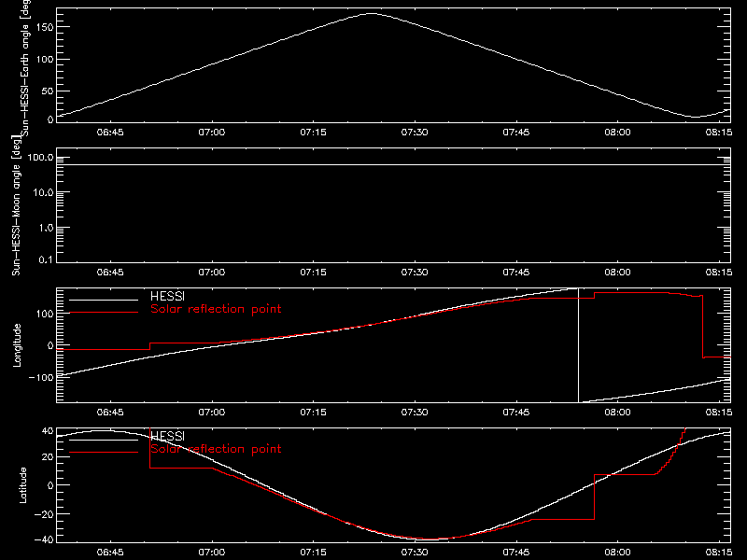Click 08:00 label under Earth angle plot
This screenshot has width=747, height=560.
coord(617,132)
